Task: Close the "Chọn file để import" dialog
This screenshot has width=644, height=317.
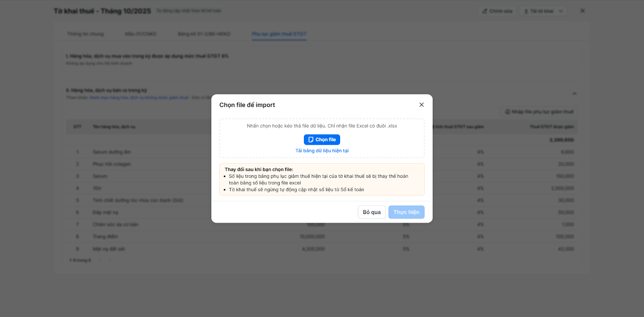Action: coord(421,105)
